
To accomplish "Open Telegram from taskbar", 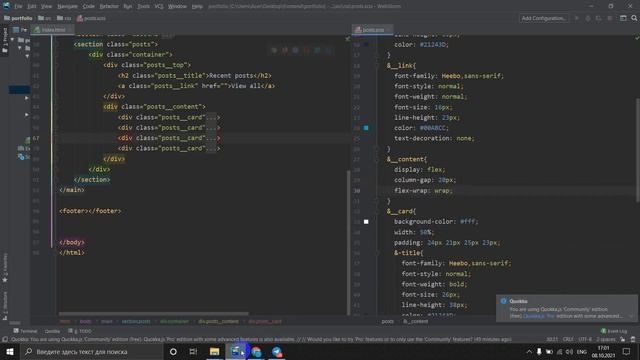I will coord(277,351).
